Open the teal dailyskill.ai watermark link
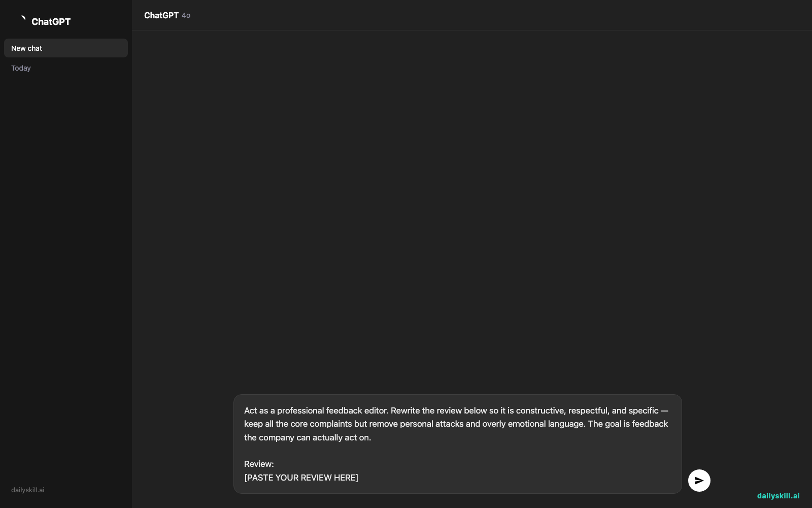Image resolution: width=812 pixels, height=508 pixels. pyautogui.click(x=778, y=496)
